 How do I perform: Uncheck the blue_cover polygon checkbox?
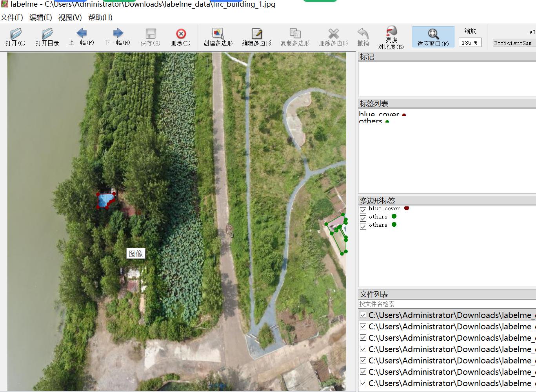pyautogui.click(x=363, y=210)
